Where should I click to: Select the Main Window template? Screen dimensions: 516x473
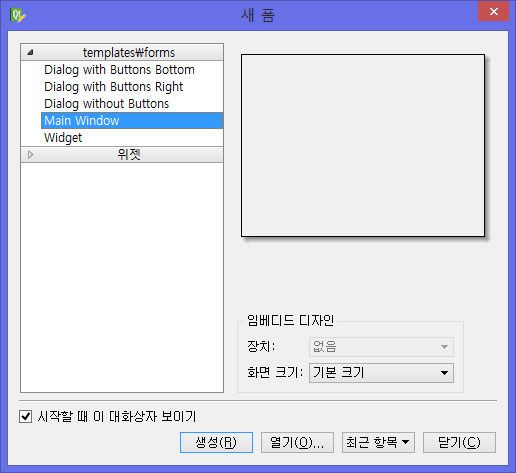[x=132, y=121]
